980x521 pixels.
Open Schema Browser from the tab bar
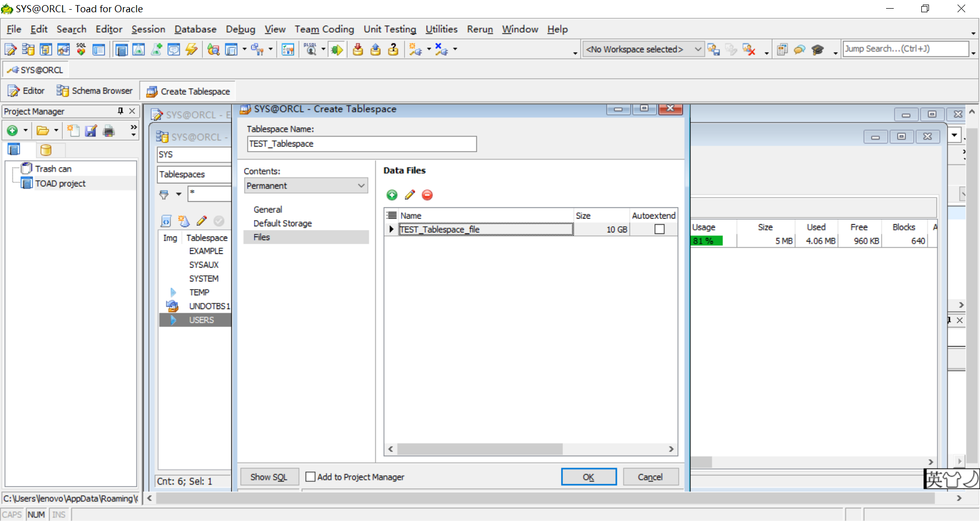tap(94, 90)
